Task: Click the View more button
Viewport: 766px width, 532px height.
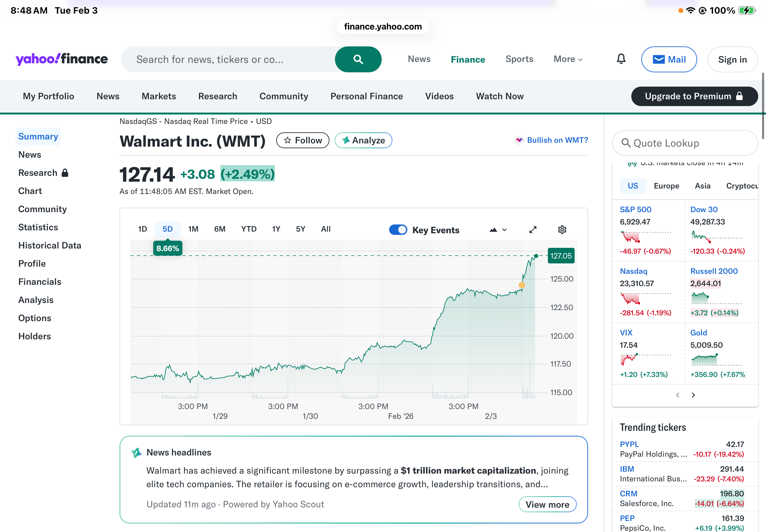Action: (x=547, y=504)
